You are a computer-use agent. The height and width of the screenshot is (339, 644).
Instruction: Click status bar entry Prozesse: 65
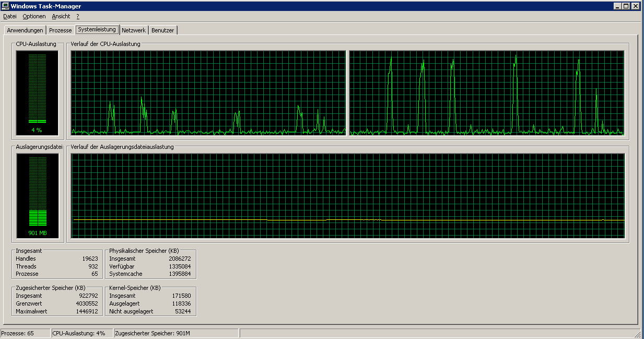pos(25,333)
